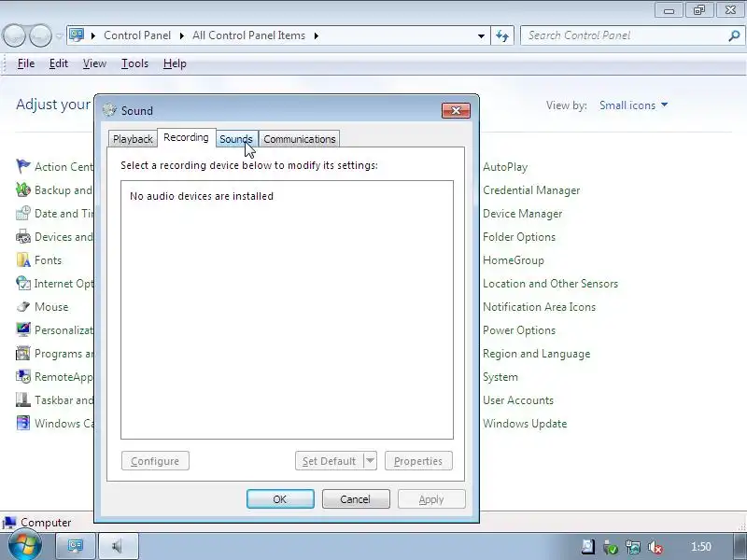Click the Action Center tray icon
The width and height of the screenshot is (747, 560).
pos(588,547)
